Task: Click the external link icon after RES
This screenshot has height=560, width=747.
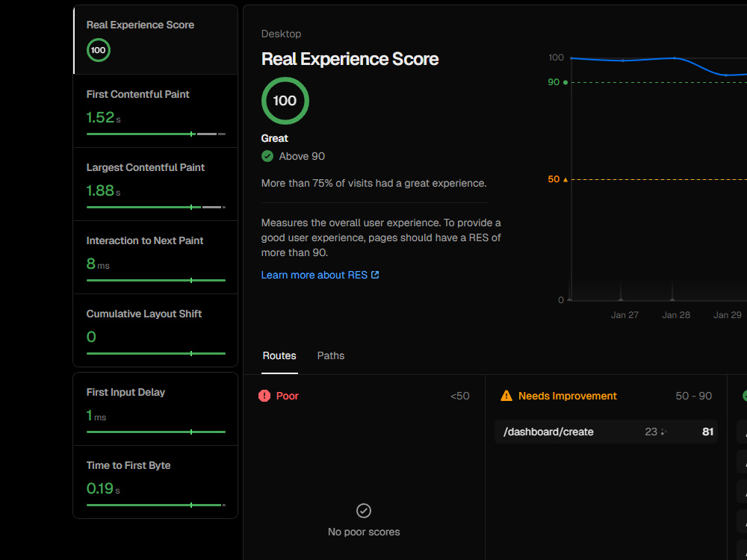Action: pyautogui.click(x=375, y=275)
